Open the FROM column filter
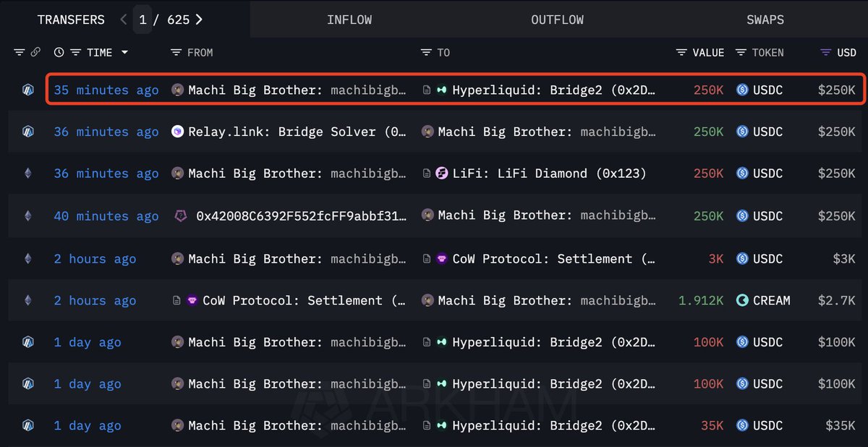The height and width of the screenshot is (447, 868). tap(176, 53)
